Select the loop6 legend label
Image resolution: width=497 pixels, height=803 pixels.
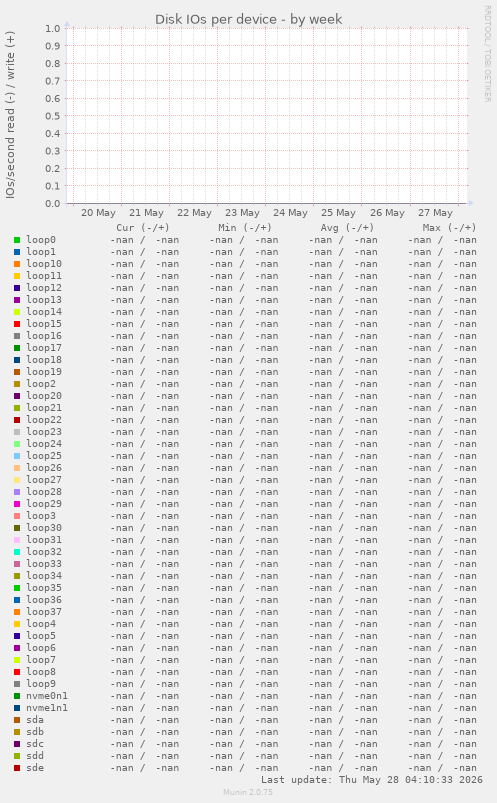pyautogui.click(x=41, y=648)
